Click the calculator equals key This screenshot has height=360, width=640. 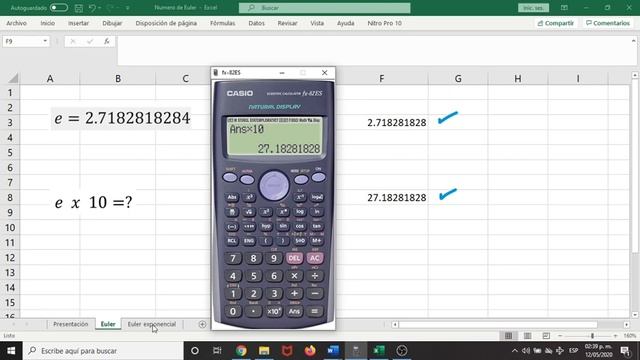tap(315, 311)
